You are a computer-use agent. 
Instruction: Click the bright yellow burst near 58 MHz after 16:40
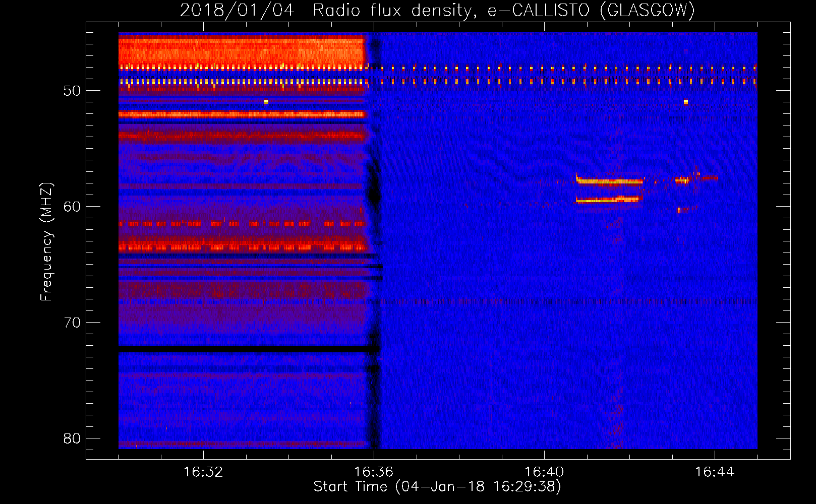[x=610, y=180]
